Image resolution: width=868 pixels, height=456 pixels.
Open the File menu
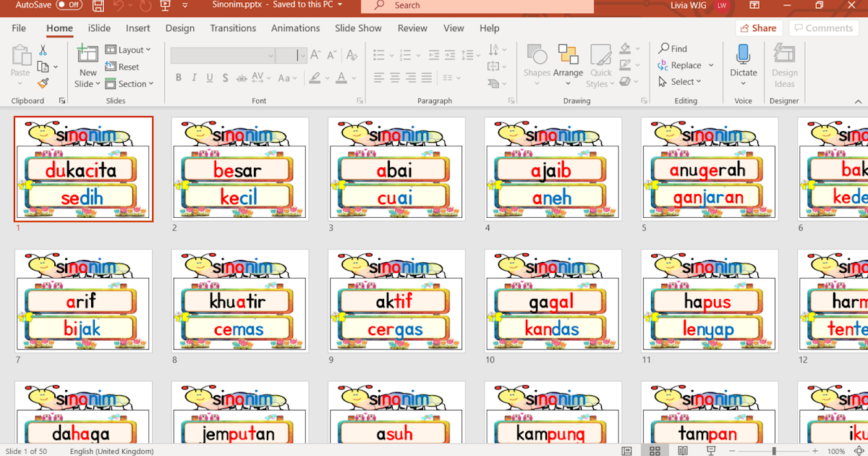click(x=19, y=28)
